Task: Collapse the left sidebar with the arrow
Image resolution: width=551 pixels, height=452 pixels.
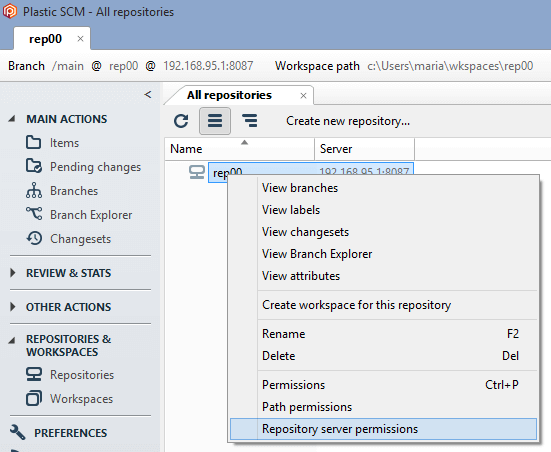Action: pos(148,94)
